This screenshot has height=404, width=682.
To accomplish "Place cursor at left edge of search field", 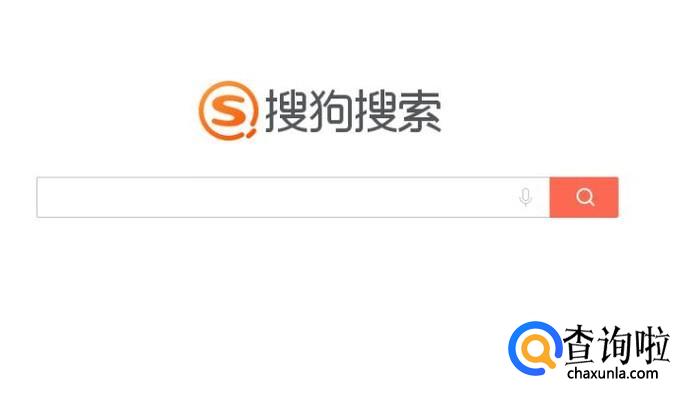I will pyautogui.click(x=43, y=197).
